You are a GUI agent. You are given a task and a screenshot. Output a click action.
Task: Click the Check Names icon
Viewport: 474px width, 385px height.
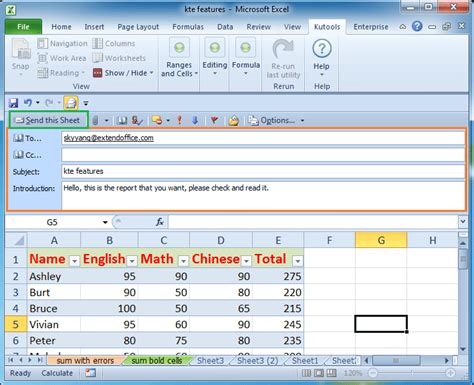tap(137, 120)
